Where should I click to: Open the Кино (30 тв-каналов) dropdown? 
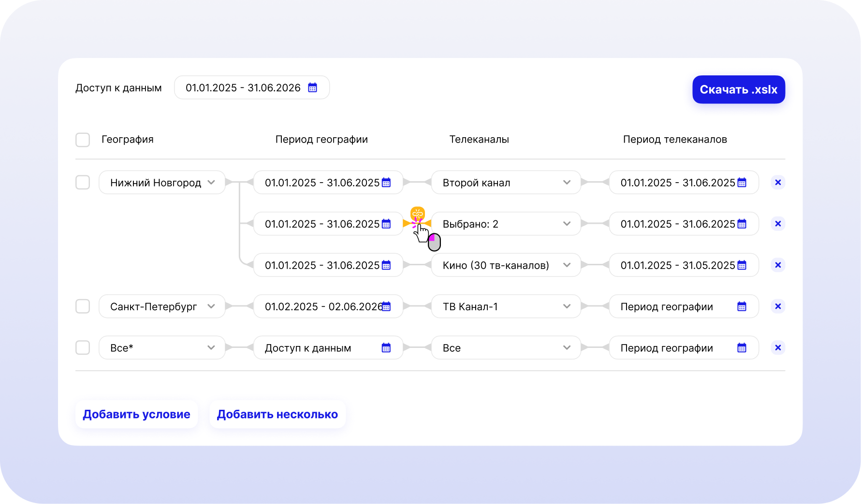pos(567,265)
